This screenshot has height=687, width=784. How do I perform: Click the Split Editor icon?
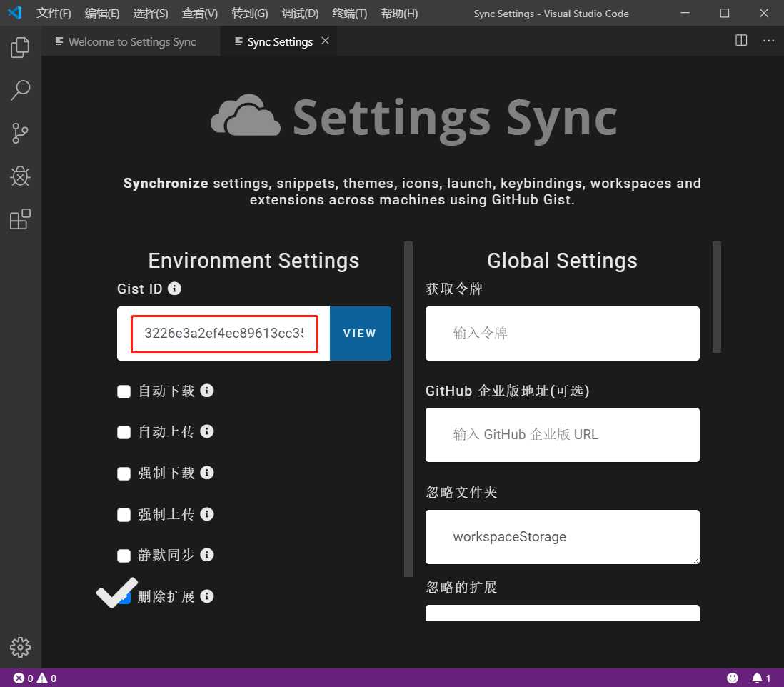click(741, 41)
